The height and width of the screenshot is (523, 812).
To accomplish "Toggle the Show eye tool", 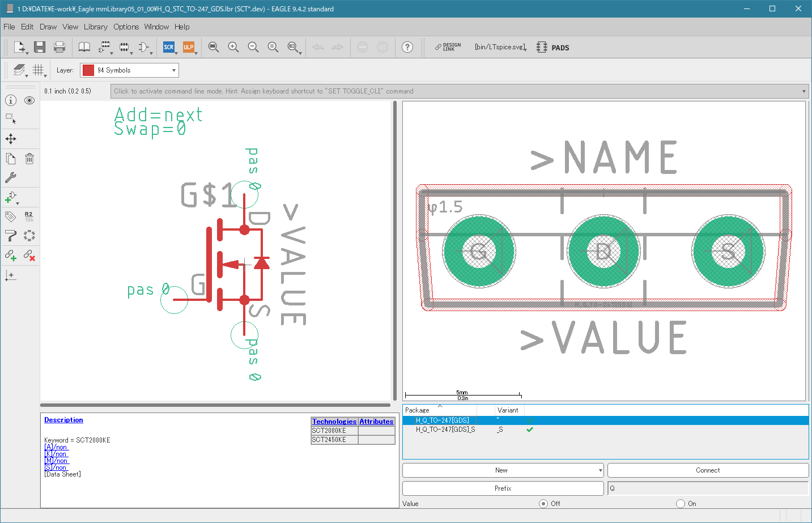I will point(29,100).
